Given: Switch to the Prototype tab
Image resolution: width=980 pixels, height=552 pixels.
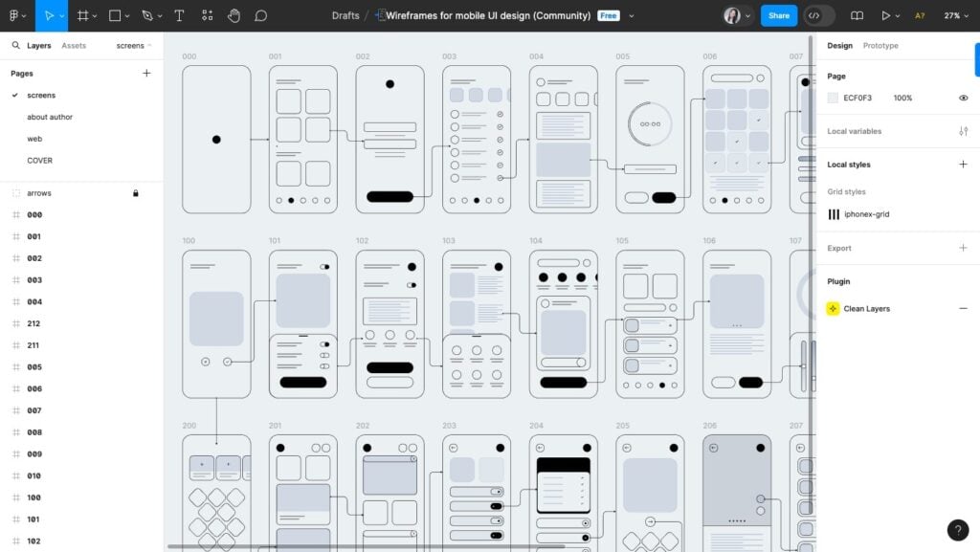Looking at the screenshot, I should point(880,46).
